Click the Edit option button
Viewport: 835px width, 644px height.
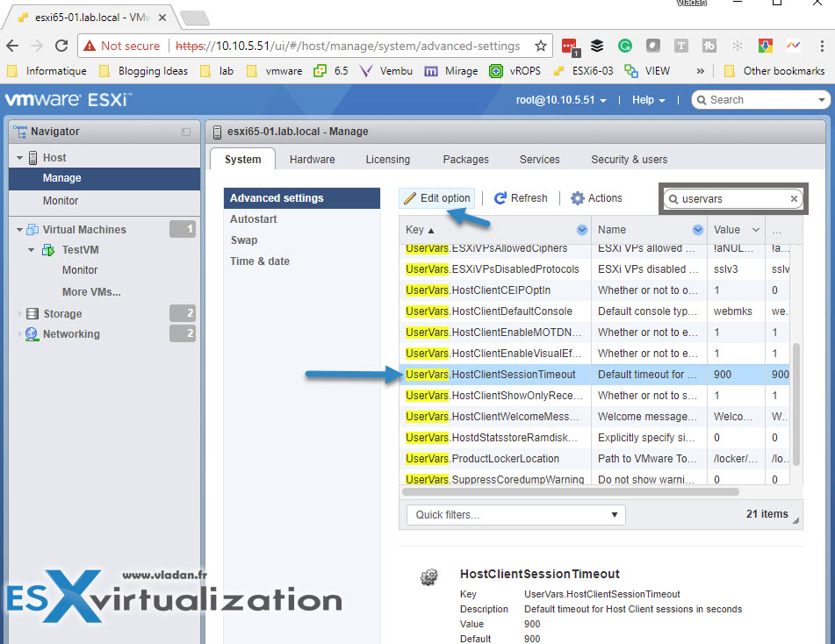(437, 198)
